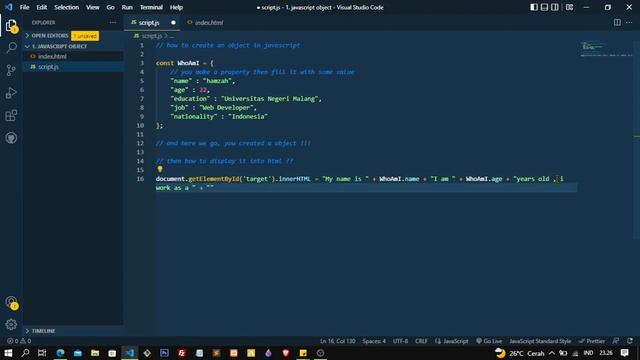Image resolution: width=640 pixels, height=360 pixels.
Task: Click errors and warnings status indicator
Action: (19, 341)
